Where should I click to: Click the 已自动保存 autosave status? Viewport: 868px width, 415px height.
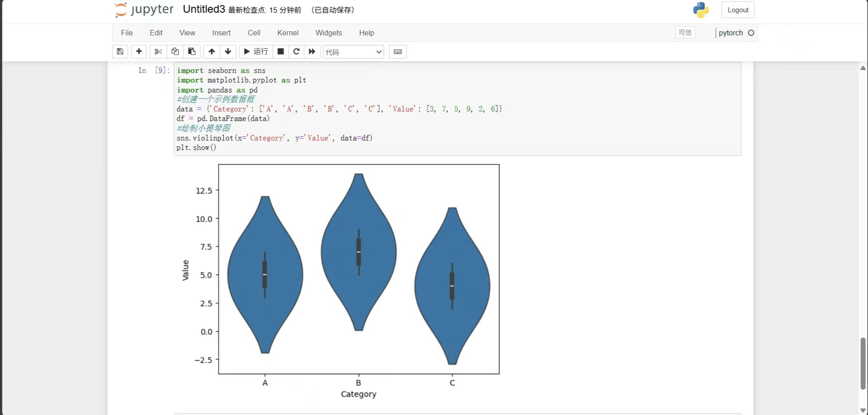point(333,10)
